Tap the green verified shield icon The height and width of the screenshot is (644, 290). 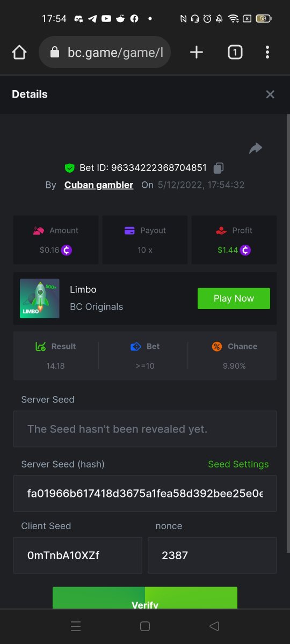pos(69,168)
